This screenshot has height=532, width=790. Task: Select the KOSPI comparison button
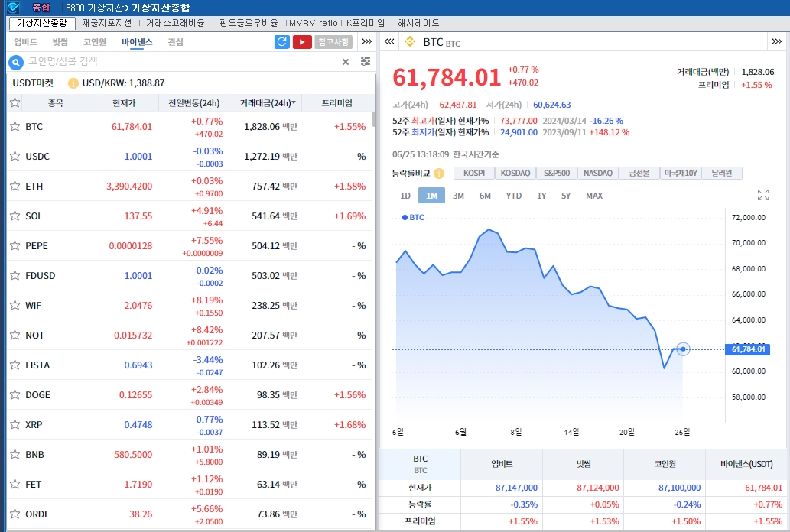tap(473, 174)
